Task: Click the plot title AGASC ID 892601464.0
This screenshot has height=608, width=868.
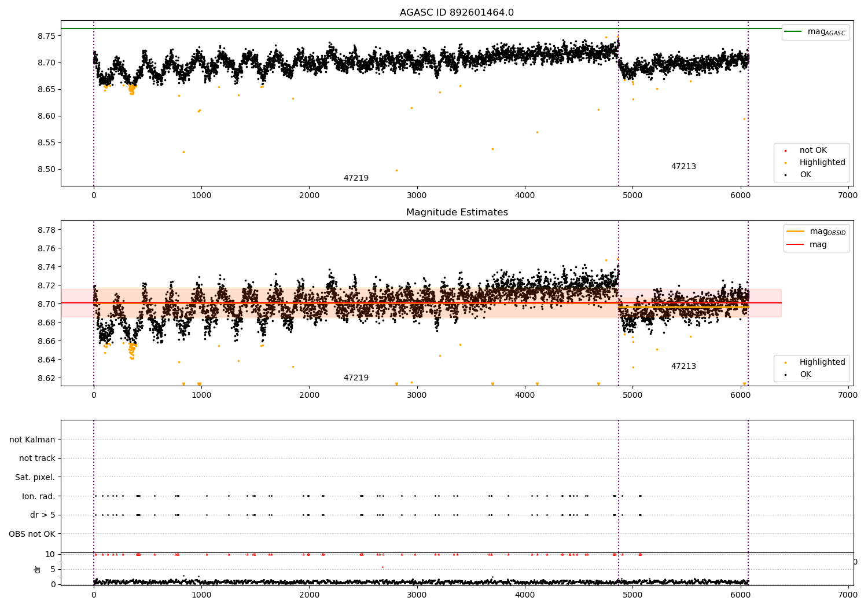Action: [x=457, y=13]
